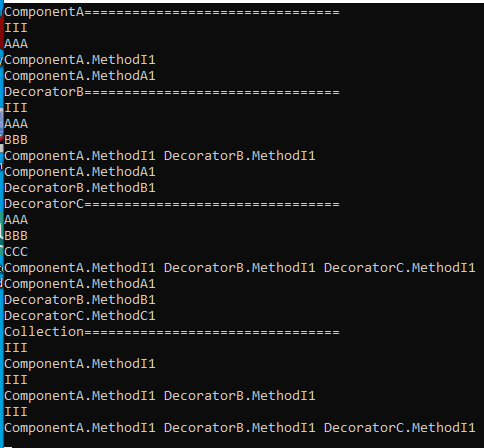Click DecoratorB.MethodB1 line in DecoratorB section

80,188
